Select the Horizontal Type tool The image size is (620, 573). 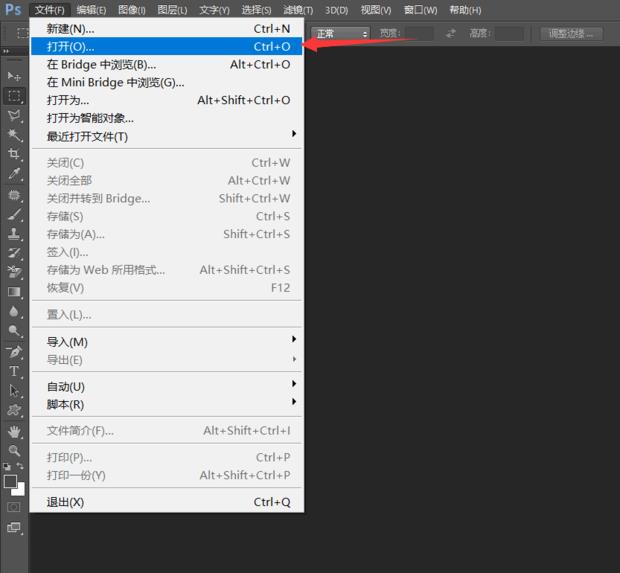click(14, 371)
